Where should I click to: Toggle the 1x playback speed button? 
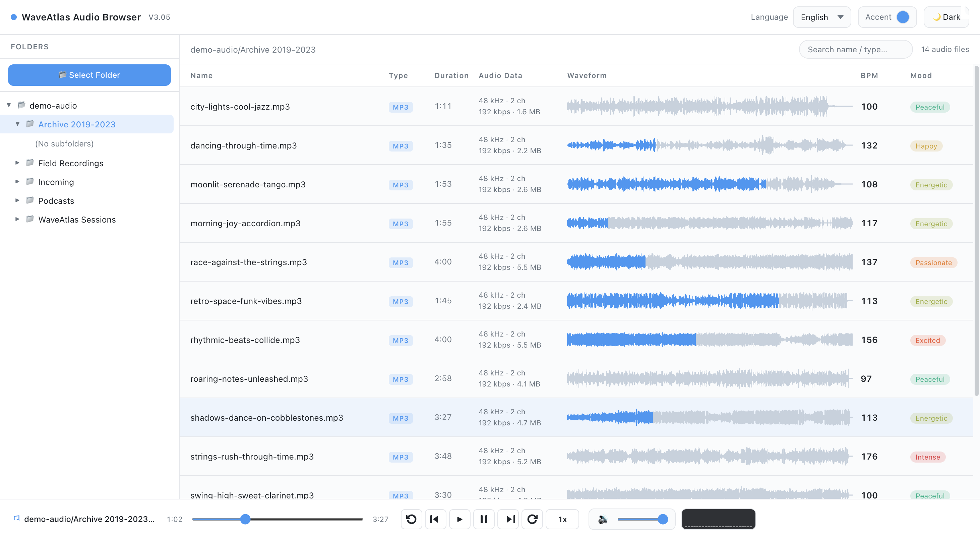[562, 519]
